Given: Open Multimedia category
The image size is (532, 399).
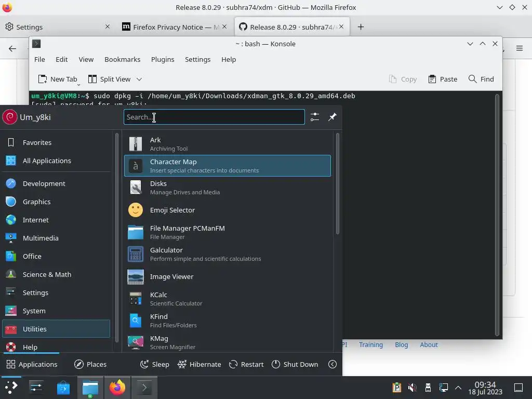Looking at the screenshot, I should pyautogui.click(x=56, y=238).
